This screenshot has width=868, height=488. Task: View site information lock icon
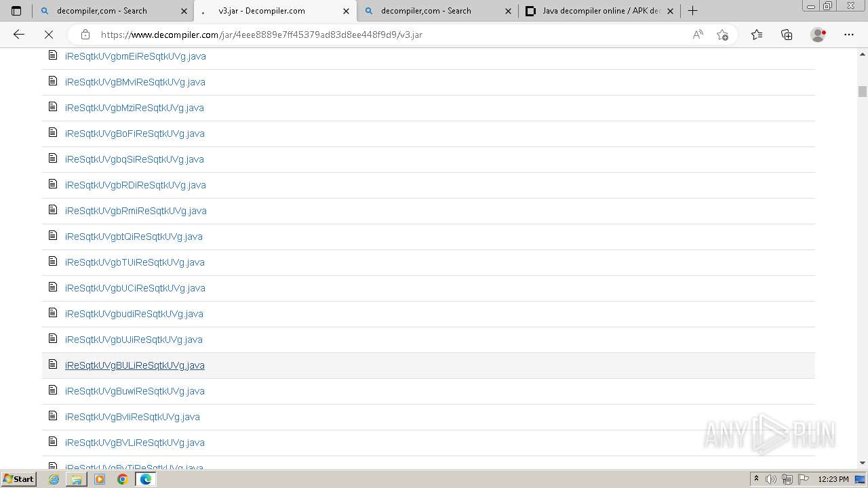[x=85, y=35]
